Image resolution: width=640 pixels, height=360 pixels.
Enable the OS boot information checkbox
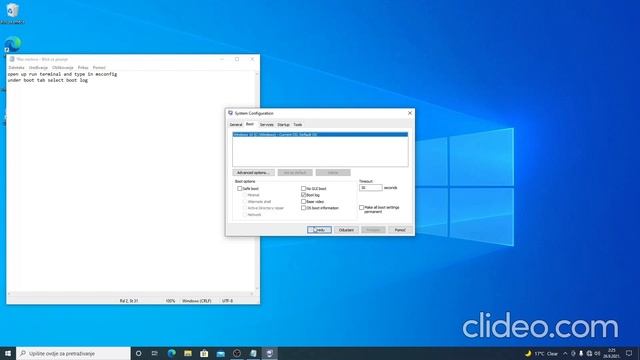pyautogui.click(x=303, y=208)
